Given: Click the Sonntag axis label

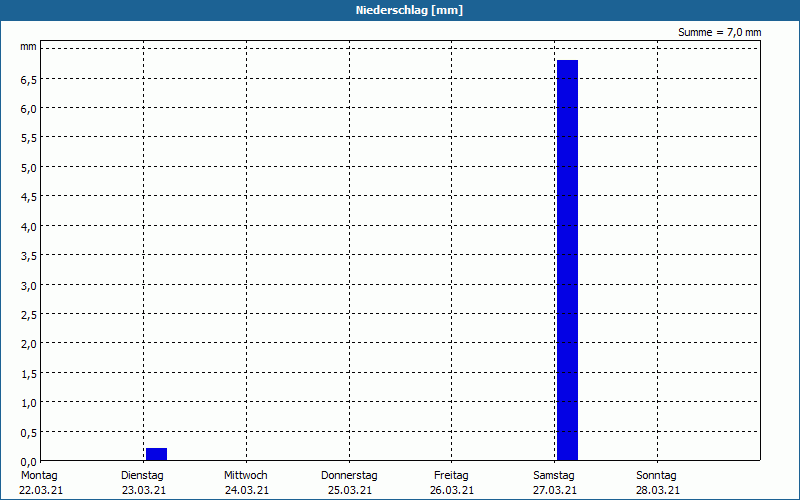Looking at the screenshot, I should pyautogui.click(x=656, y=476).
